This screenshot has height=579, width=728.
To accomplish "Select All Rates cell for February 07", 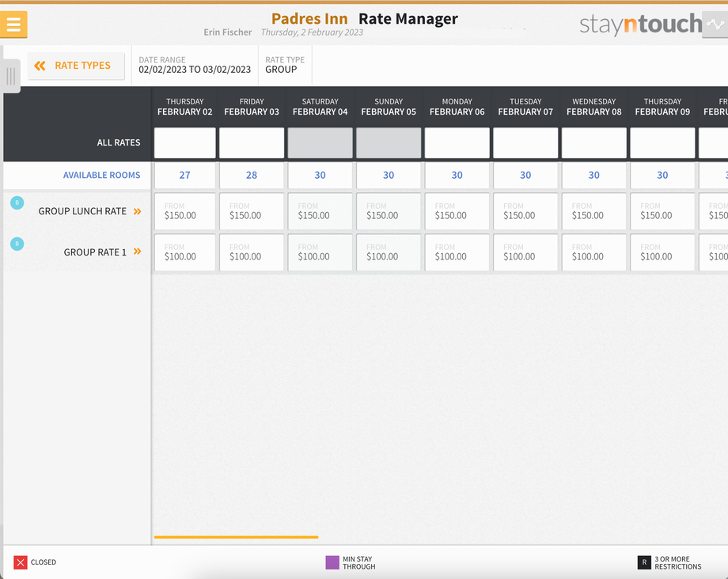I will [525, 143].
